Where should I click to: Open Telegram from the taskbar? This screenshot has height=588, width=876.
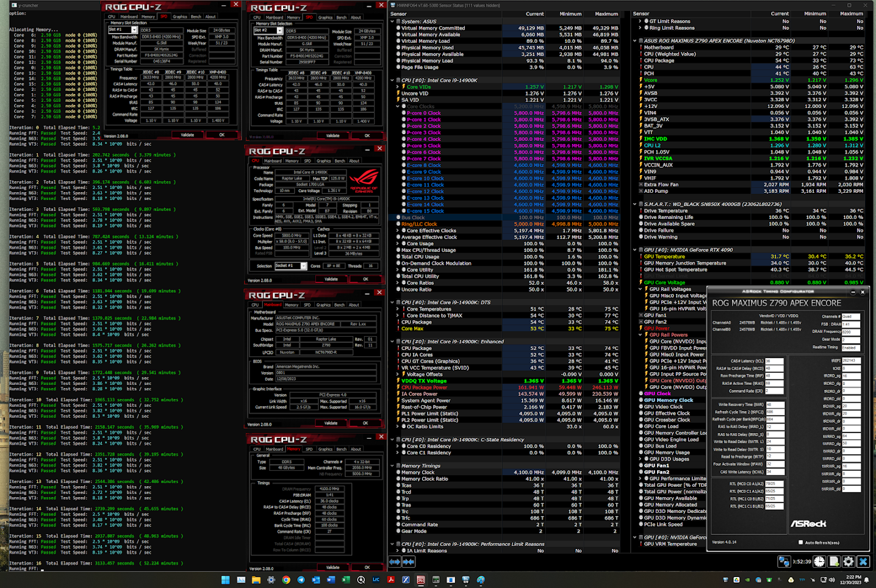click(301, 579)
